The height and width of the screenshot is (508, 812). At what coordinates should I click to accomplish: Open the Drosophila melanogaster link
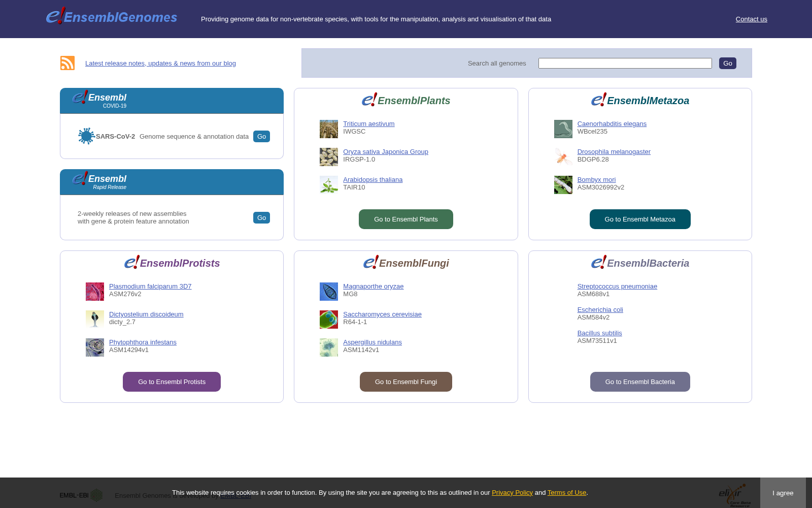click(614, 151)
